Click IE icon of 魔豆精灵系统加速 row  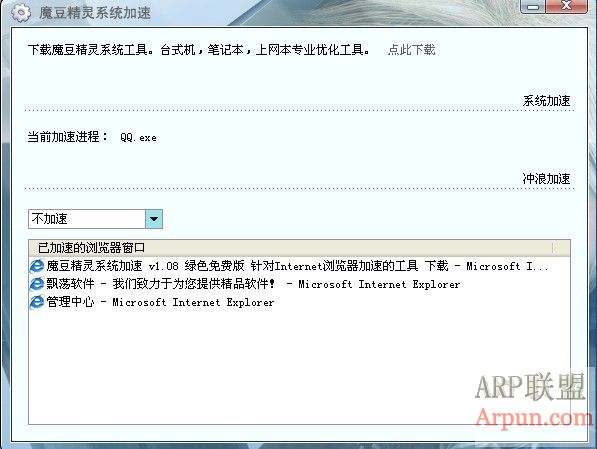click(x=37, y=266)
